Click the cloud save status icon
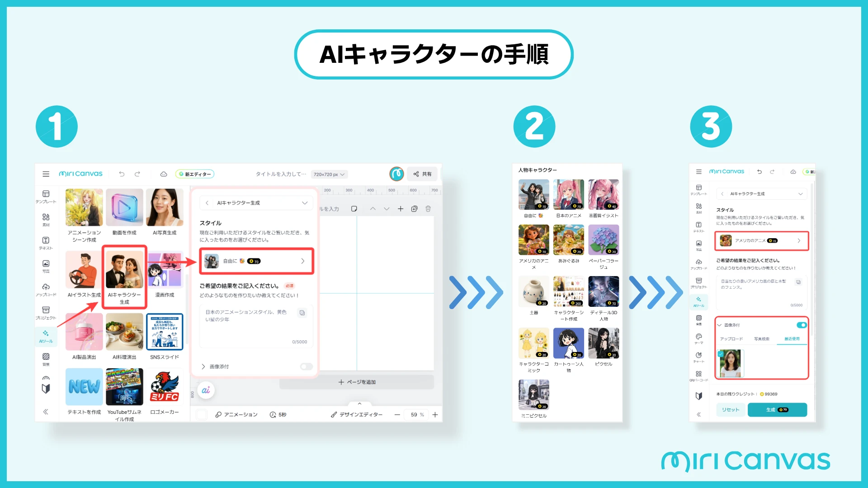This screenshot has width=868, height=488. tap(164, 174)
